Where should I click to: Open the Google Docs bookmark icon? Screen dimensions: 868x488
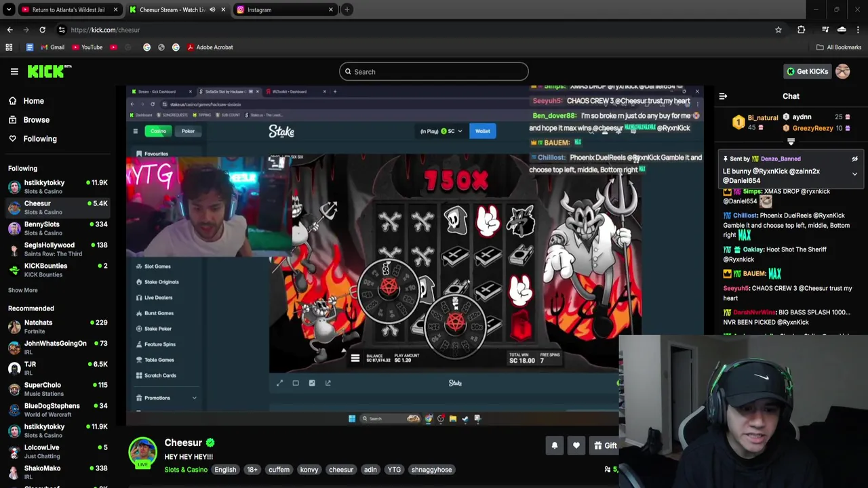coord(29,47)
